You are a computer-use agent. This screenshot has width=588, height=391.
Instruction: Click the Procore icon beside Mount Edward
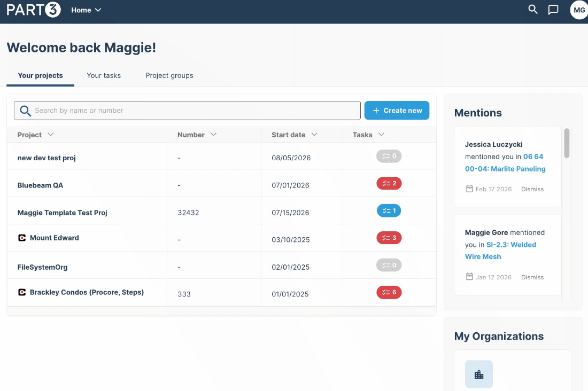click(22, 238)
